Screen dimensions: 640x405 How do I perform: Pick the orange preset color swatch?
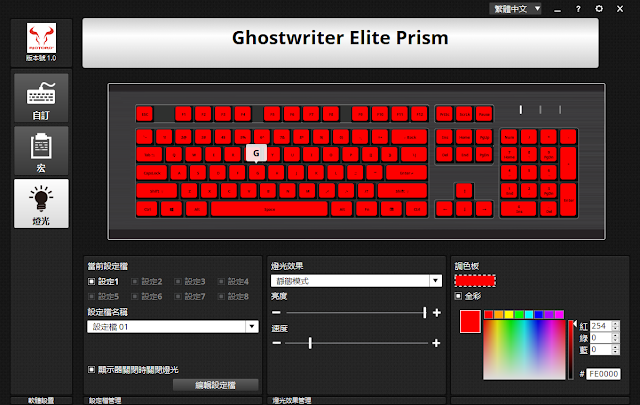[x=499, y=314]
